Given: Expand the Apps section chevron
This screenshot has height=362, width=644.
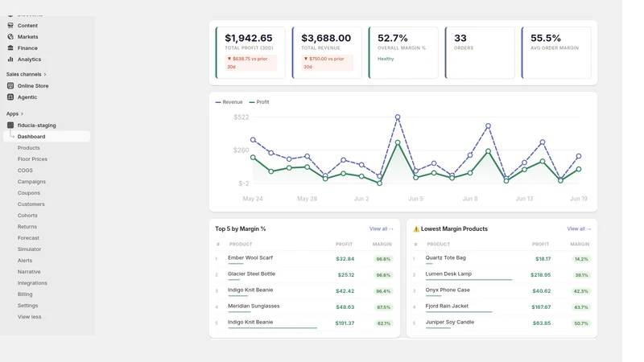Looking at the screenshot, I should 22,113.
